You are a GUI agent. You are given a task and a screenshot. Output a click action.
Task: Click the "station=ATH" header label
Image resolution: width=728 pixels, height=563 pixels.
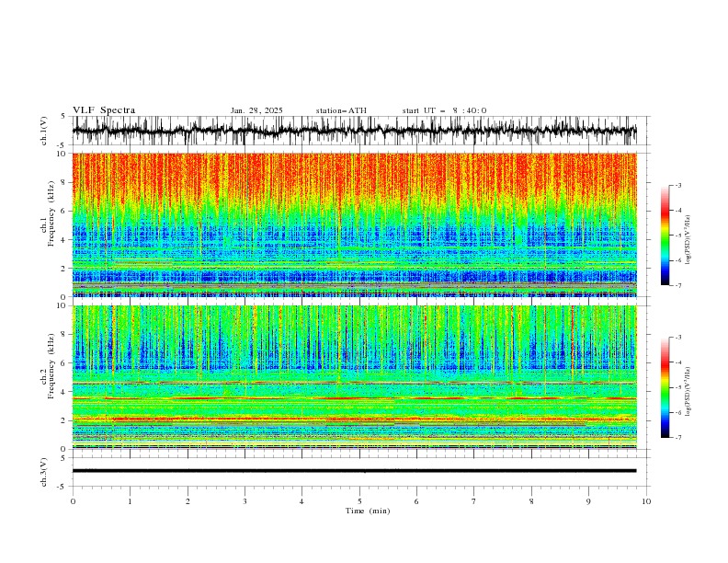341,110
